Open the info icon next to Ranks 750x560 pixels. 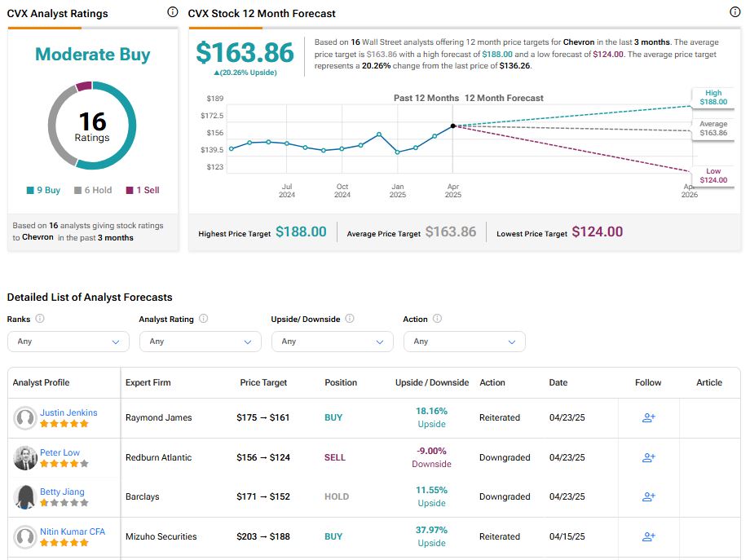point(40,319)
